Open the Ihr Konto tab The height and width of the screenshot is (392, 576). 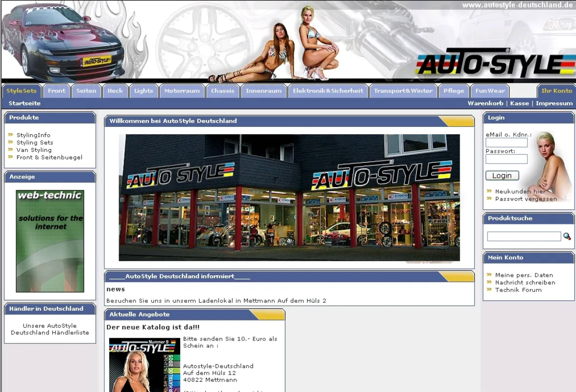tap(557, 91)
